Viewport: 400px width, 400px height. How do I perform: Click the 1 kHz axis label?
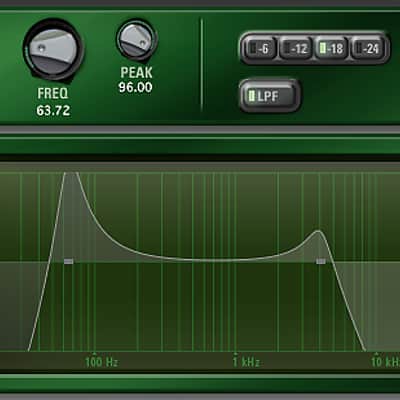(246, 362)
